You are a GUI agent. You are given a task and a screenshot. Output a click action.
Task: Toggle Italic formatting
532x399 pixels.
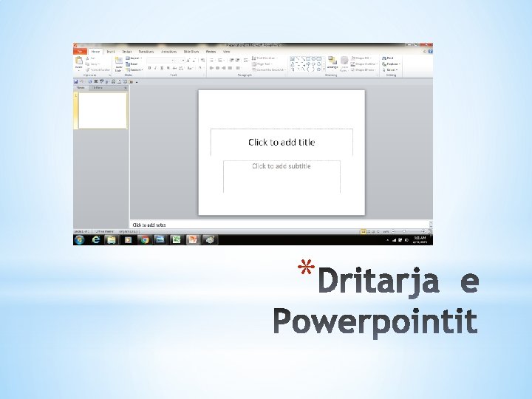155,68
